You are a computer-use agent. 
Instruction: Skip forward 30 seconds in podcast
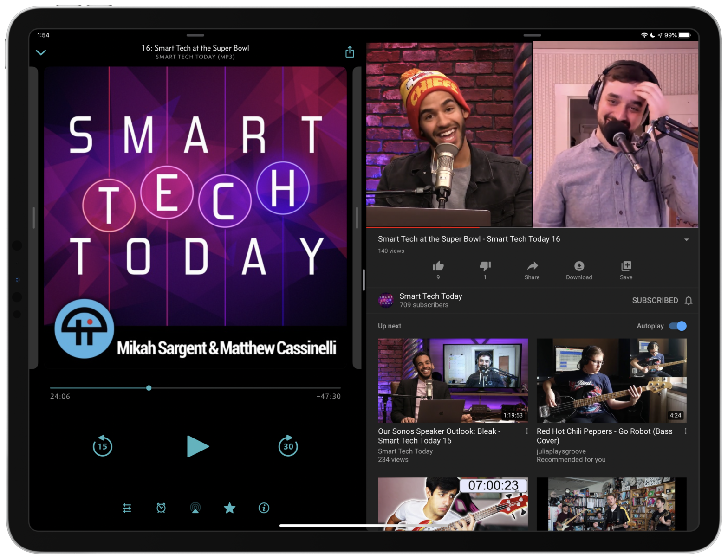[x=288, y=446]
